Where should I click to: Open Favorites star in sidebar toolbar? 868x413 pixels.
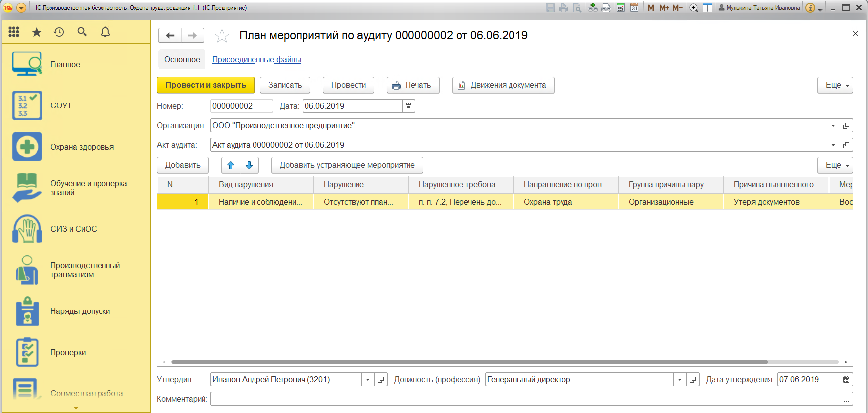pyautogui.click(x=37, y=32)
